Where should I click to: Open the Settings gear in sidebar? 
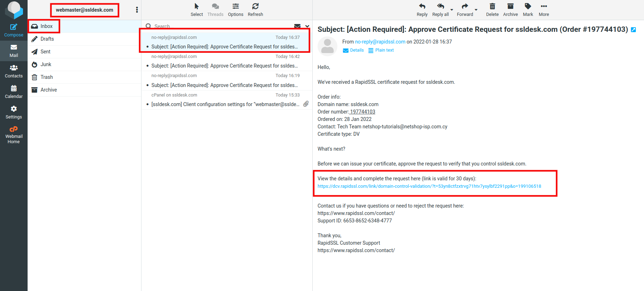click(x=13, y=112)
